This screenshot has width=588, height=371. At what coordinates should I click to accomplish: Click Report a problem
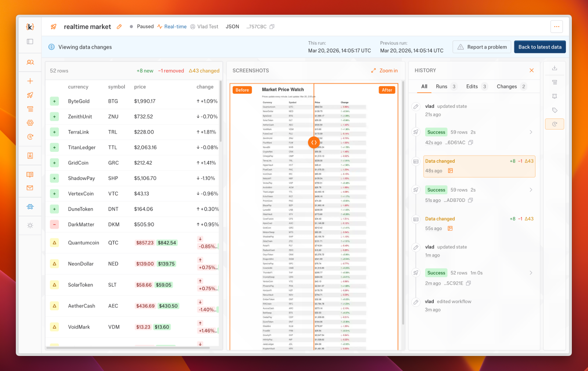(x=481, y=47)
